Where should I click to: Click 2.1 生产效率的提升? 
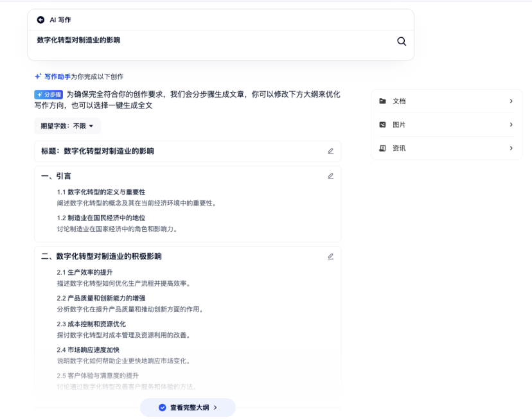85,272
